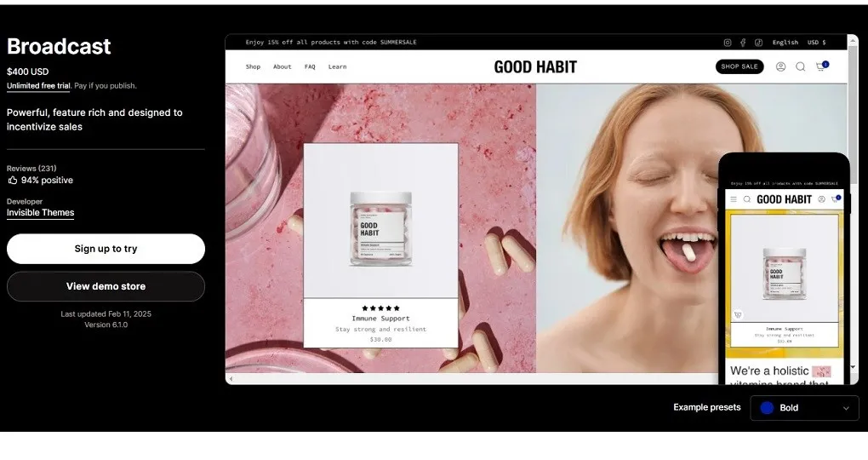This screenshot has width=868, height=460.
Task: Click the Facebook icon in announcement bar
Action: (743, 43)
